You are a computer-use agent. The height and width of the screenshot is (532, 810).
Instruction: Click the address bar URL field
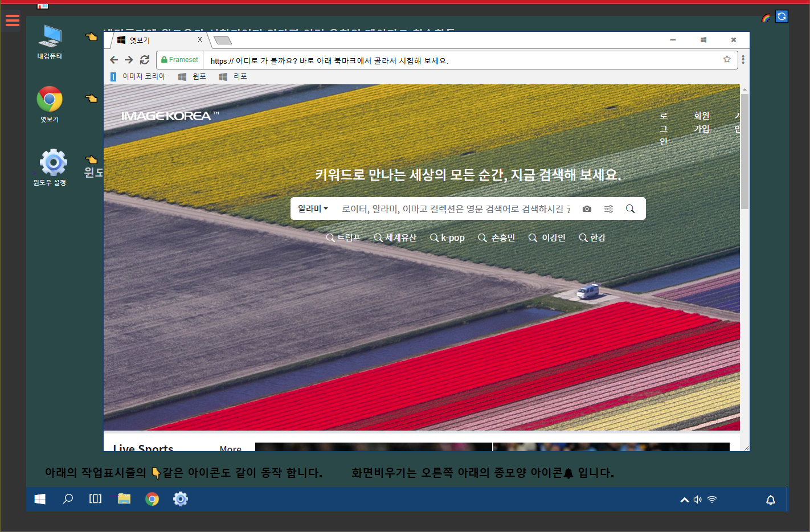(461, 60)
